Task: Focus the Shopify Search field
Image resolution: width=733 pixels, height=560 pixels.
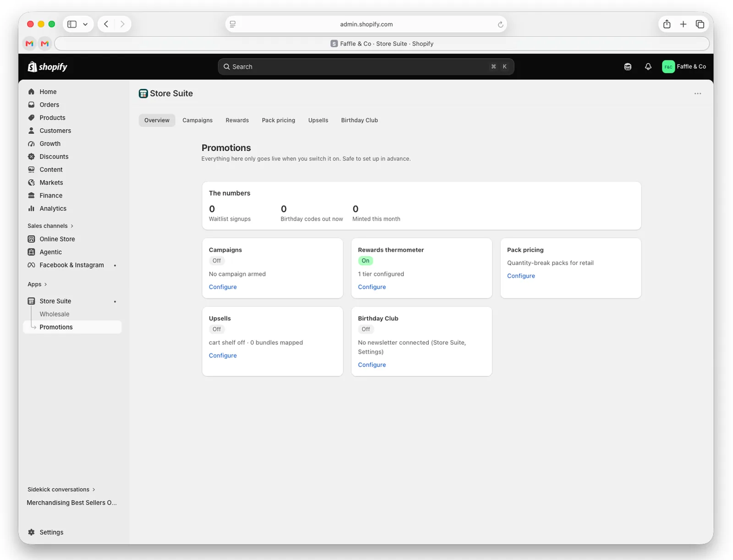Action: (366, 67)
